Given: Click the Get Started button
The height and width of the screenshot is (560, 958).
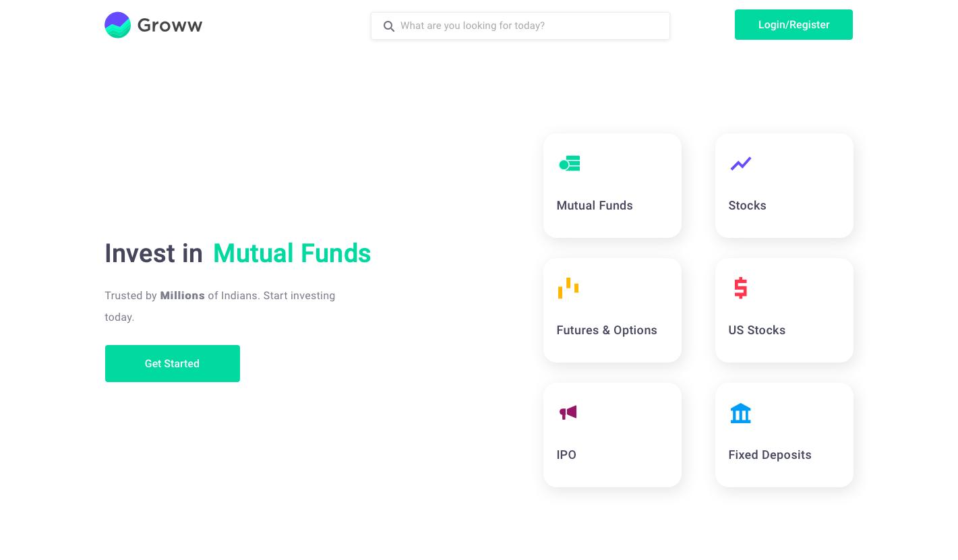Looking at the screenshot, I should pos(172,364).
